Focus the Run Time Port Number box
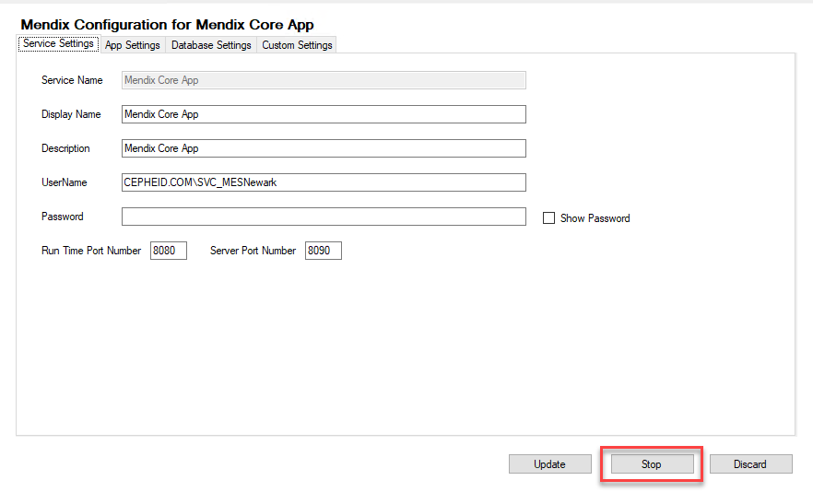 click(169, 251)
